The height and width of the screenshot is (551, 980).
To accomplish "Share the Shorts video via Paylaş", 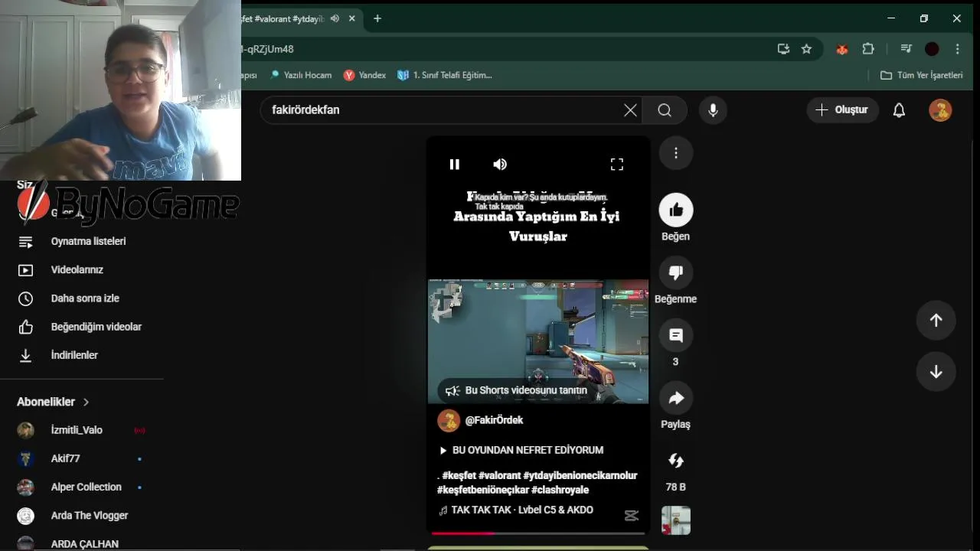I will pyautogui.click(x=676, y=398).
